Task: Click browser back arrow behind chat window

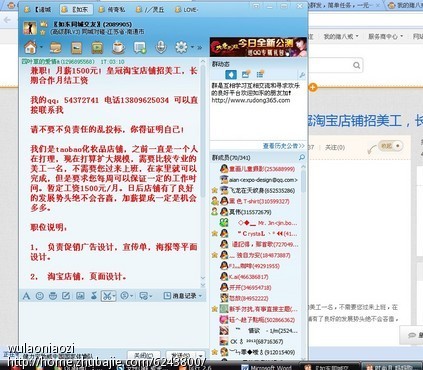Action: tap(7, 20)
